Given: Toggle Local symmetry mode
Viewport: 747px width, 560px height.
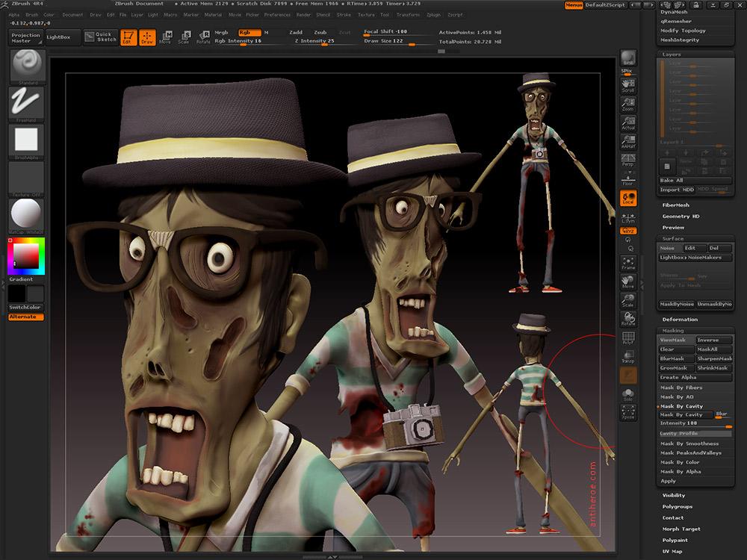Looking at the screenshot, I should 628,198.
